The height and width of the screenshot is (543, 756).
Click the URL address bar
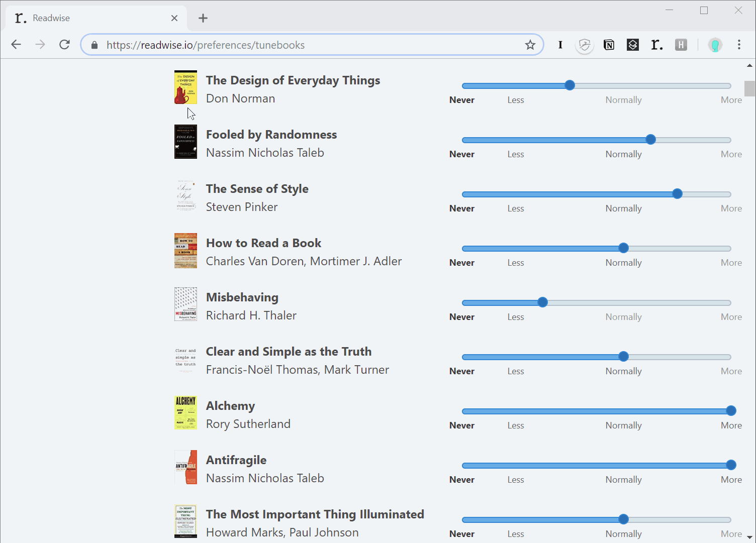click(312, 45)
